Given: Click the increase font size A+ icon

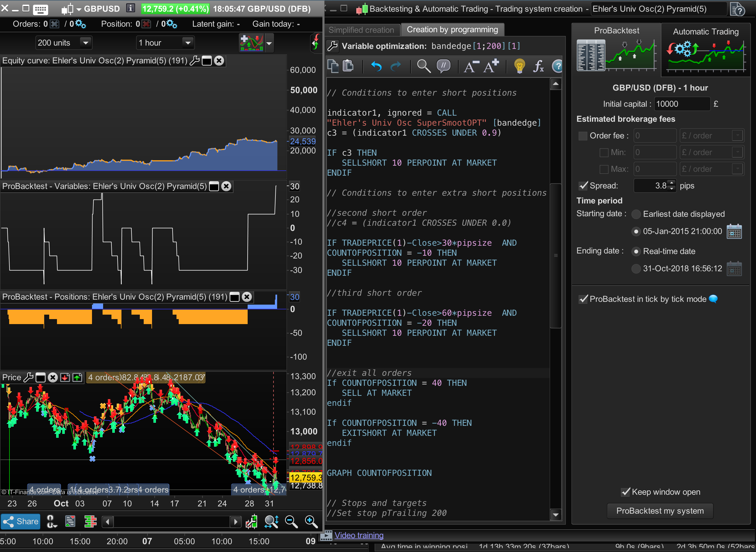Looking at the screenshot, I should (491, 66).
